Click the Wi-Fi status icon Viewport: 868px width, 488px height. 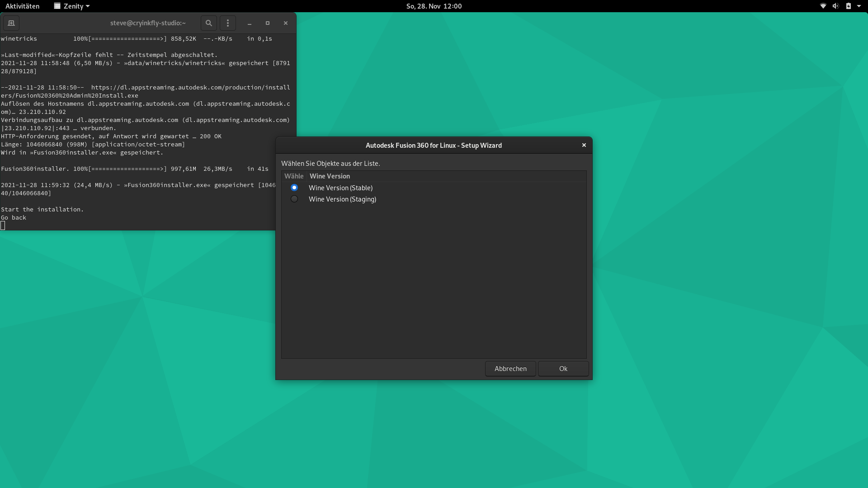pyautogui.click(x=823, y=6)
